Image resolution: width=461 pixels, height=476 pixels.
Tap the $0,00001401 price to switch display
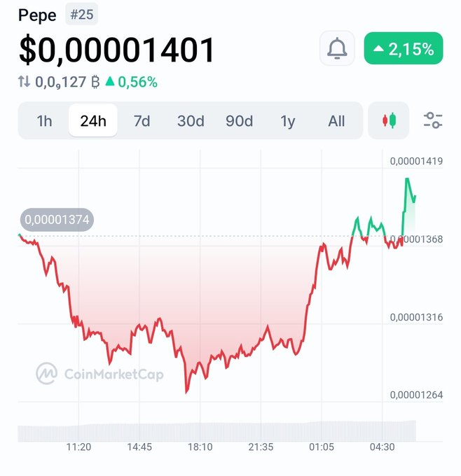pyautogui.click(x=117, y=50)
